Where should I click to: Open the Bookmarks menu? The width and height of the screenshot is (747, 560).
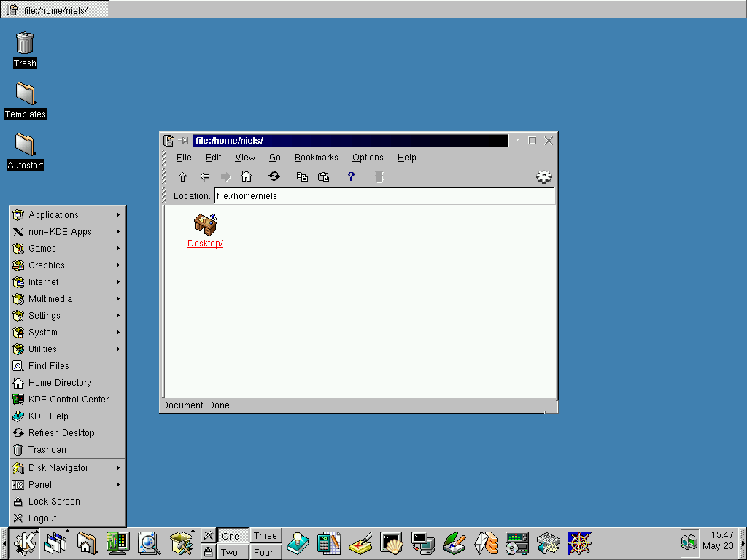coord(316,157)
